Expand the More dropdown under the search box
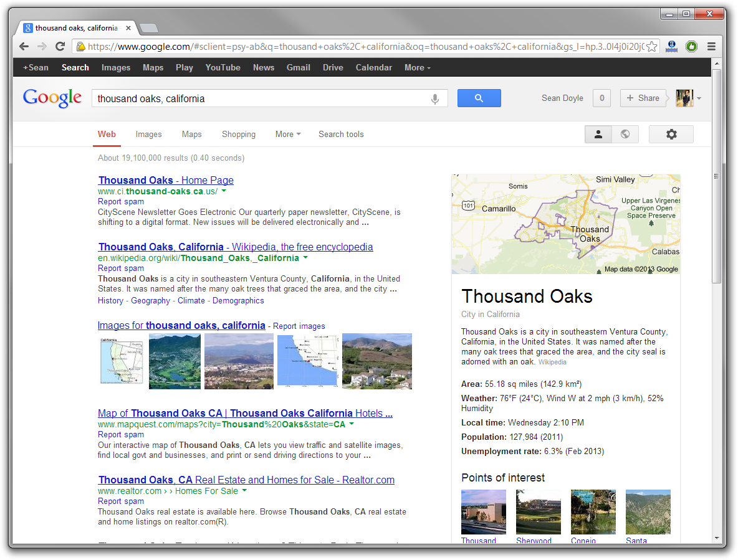Screen dimensions: 738x560 pos(287,135)
